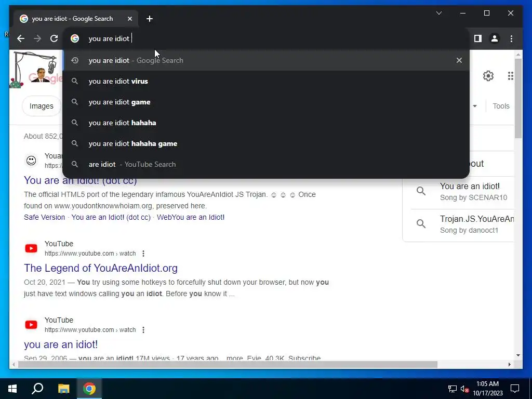Image resolution: width=532 pixels, height=399 pixels.
Task: Choose suggestion 'you are idiot virus'
Action: coord(266,82)
